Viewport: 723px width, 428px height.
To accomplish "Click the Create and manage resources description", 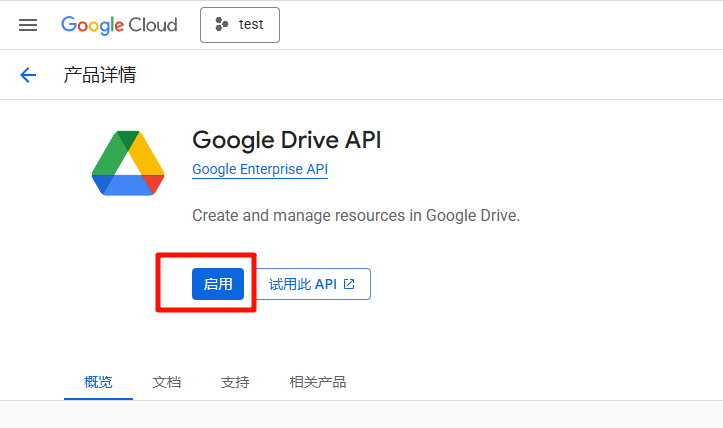I will [356, 215].
